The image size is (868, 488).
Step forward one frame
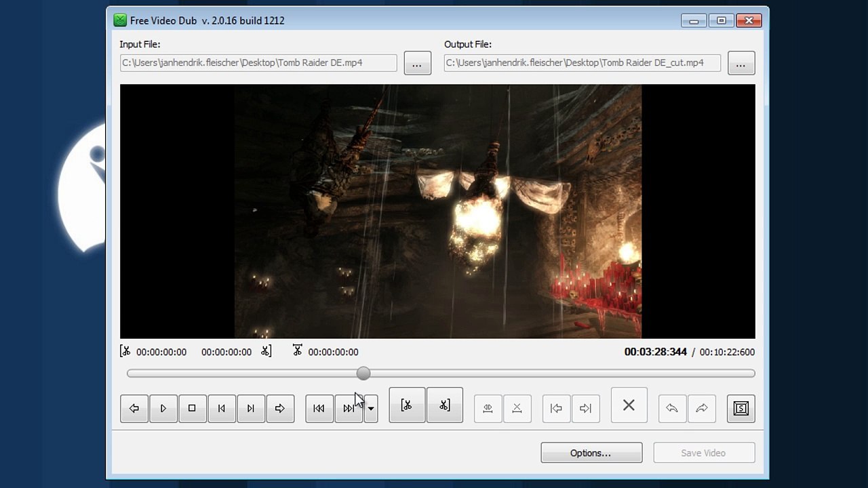pos(251,408)
